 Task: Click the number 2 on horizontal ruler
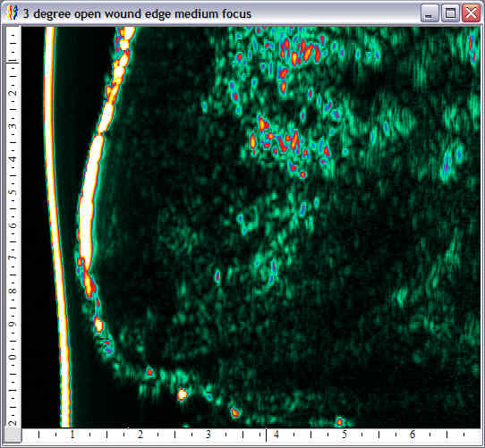[x=140, y=435]
